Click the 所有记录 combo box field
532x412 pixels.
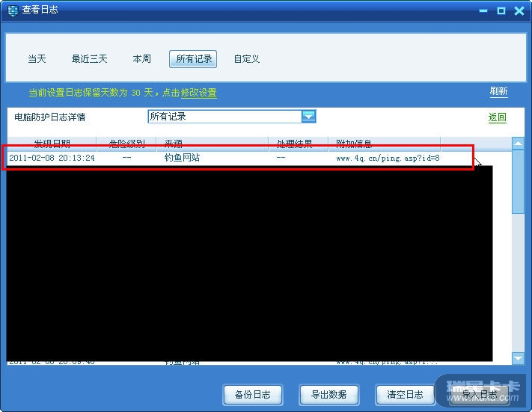point(232,117)
